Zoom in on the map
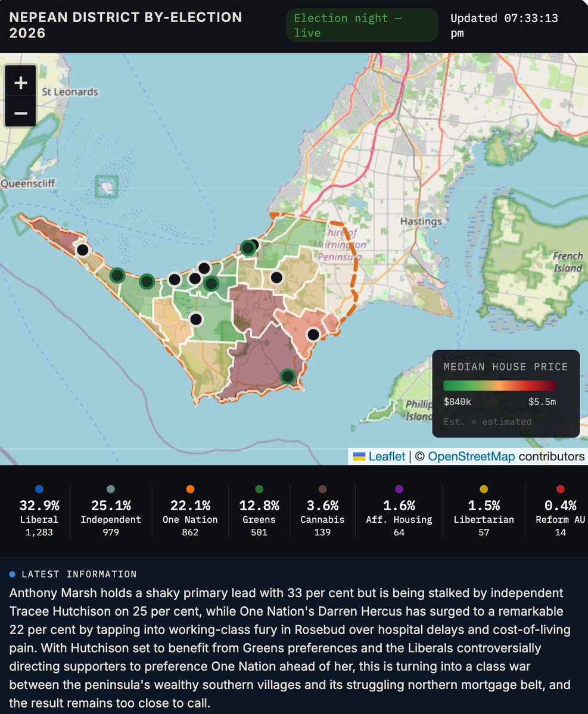The width and height of the screenshot is (588, 714). pos(20,82)
